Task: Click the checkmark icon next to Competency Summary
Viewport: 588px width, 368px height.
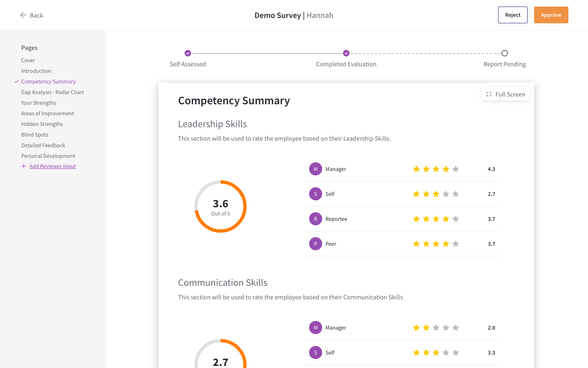Action: click(x=16, y=81)
